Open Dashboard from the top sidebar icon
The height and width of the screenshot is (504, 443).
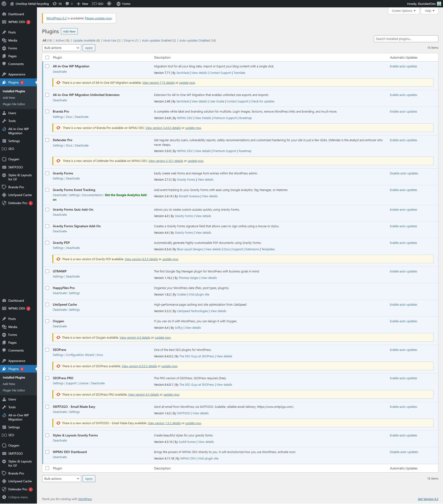(x=4, y=14)
